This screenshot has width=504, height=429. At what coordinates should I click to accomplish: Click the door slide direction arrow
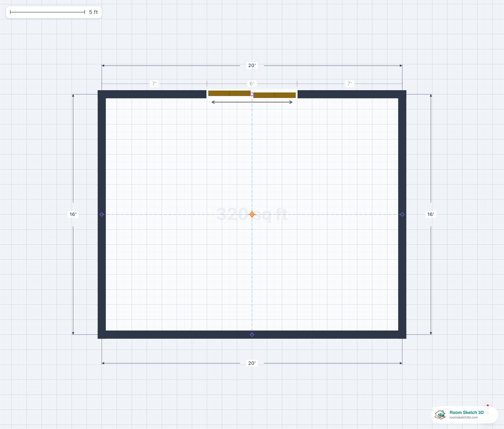(252, 102)
